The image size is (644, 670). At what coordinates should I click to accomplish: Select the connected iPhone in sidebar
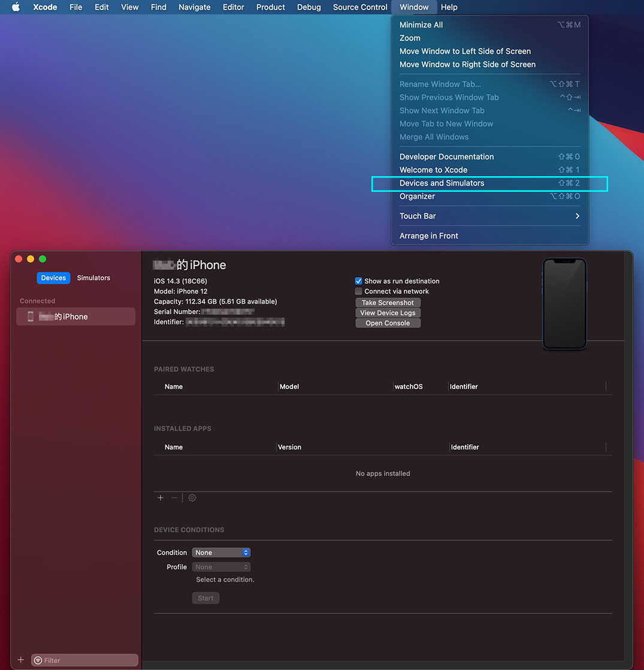click(75, 316)
